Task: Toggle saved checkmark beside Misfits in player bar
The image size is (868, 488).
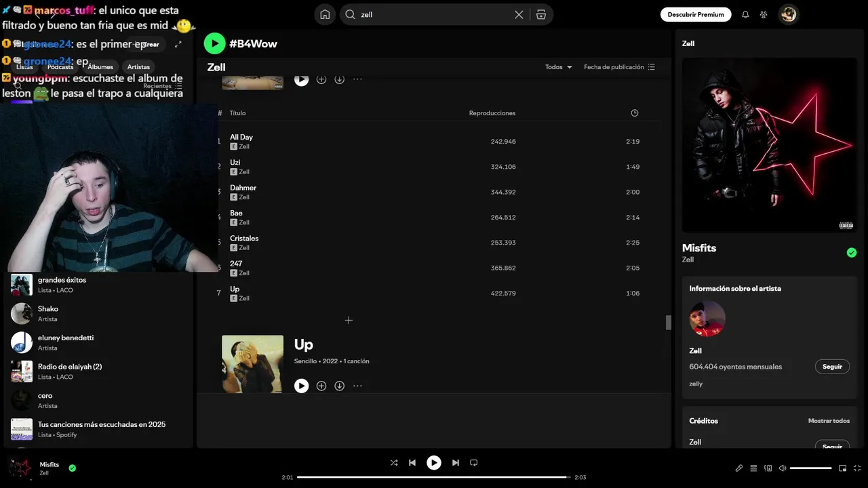Action: click(x=72, y=468)
